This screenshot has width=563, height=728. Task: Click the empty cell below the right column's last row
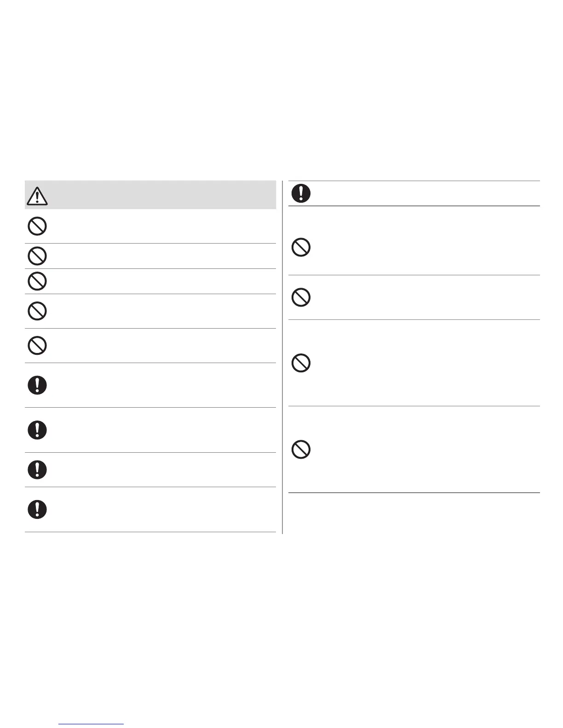tap(414, 512)
